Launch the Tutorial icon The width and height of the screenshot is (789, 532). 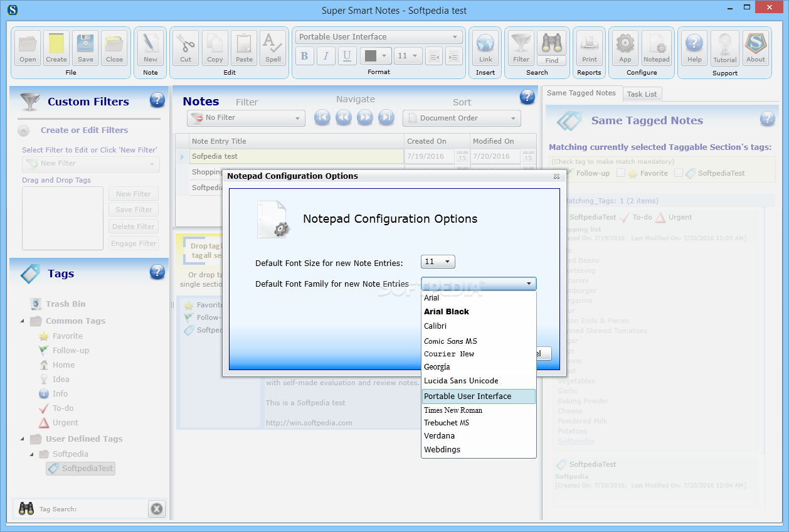[725, 48]
